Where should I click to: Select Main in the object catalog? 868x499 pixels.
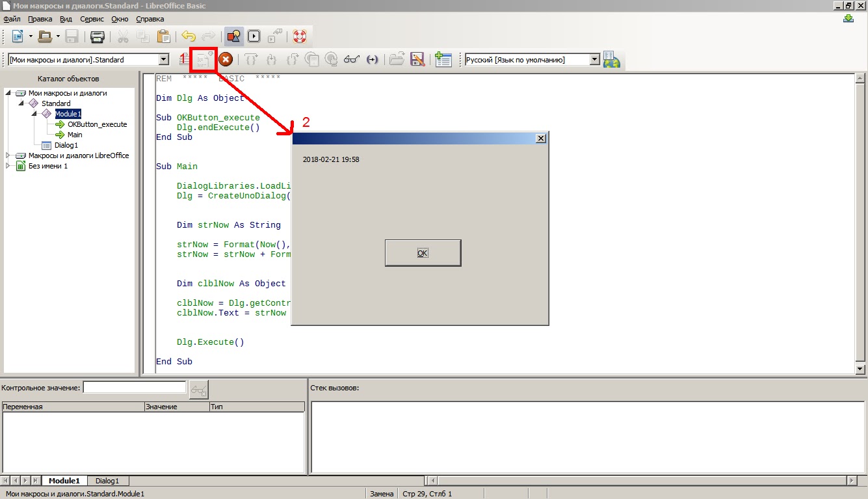(x=75, y=135)
